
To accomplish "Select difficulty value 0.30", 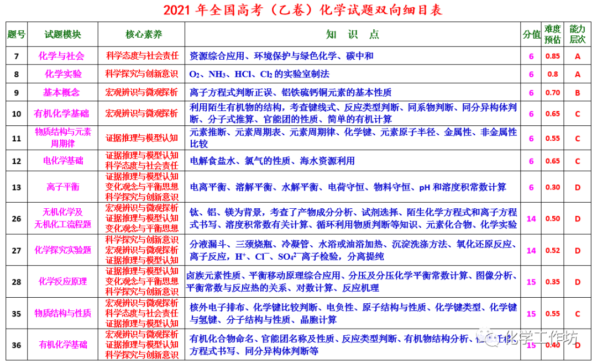I will pyautogui.click(x=552, y=187).
